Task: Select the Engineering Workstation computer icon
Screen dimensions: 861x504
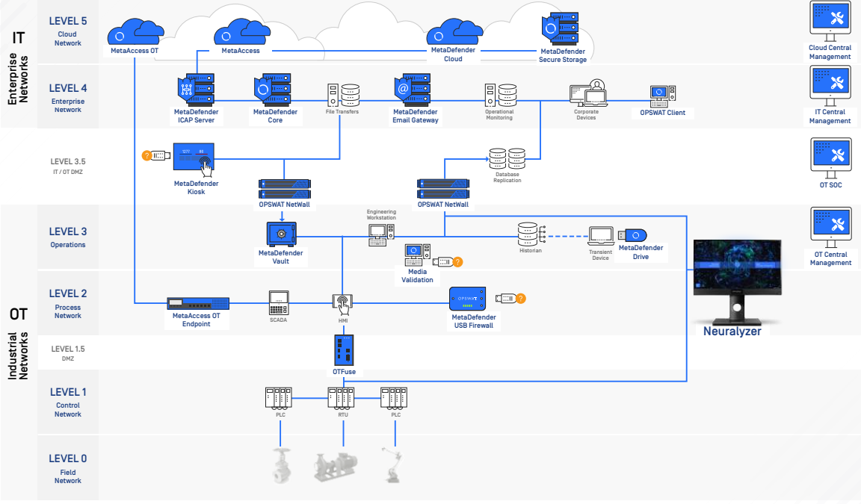Action: point(382,234)
